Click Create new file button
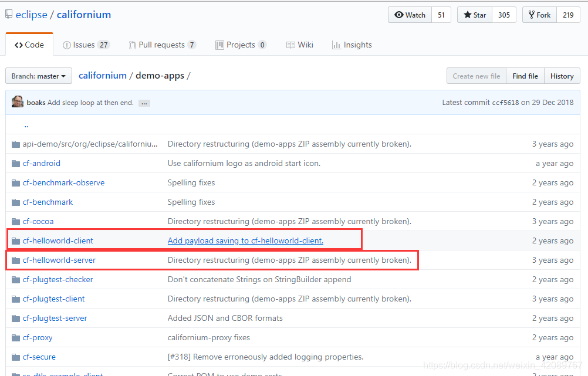Image resolution: width=588 pixels, height=376 pixels. 477,76
